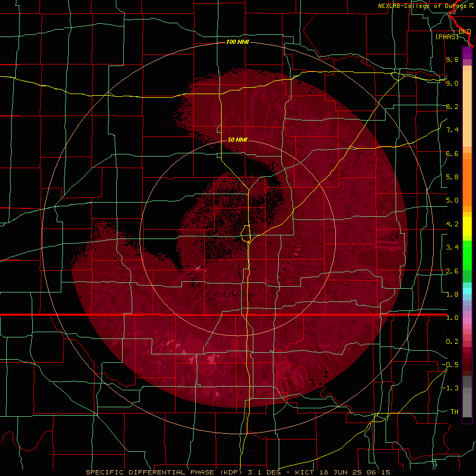Click the 9.8 value on the scale
Screen dimensions: 476x476
coord(452,59)
